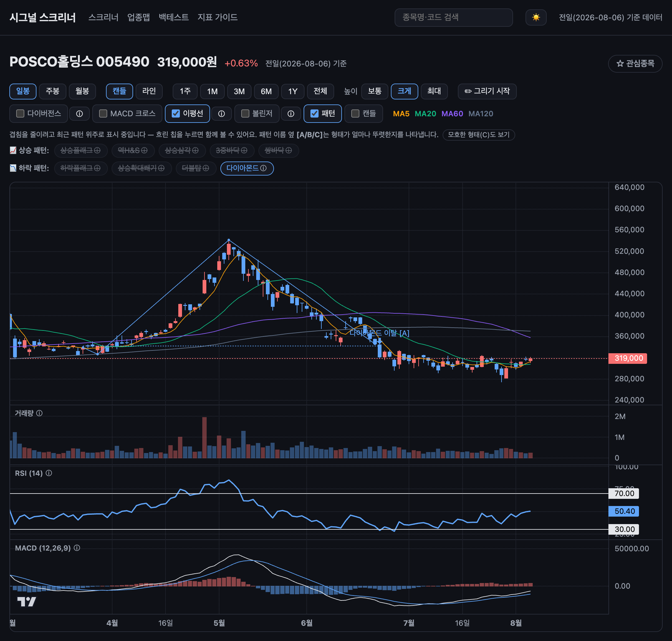Switch to the 일봉 daily tab
672x641 pixels.
tap(23, 91)
